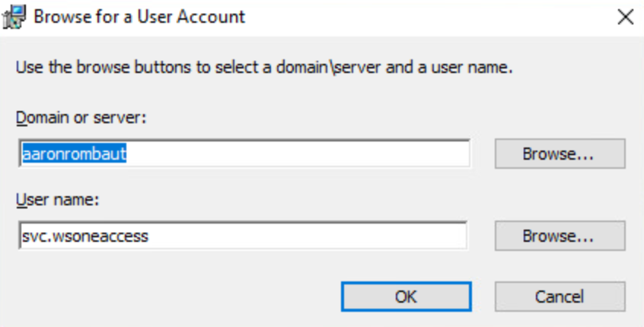Focus the User name input field
The image size is (644, 327).
pyautogui.click(x=244, y=236)
